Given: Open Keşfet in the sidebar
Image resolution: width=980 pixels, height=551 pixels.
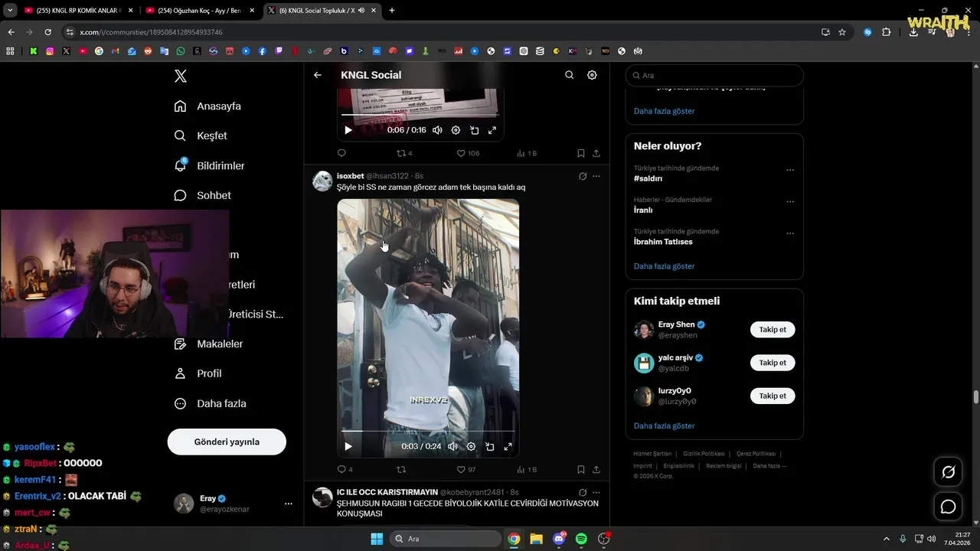Looking at the screenshot, I should point(201,135).
